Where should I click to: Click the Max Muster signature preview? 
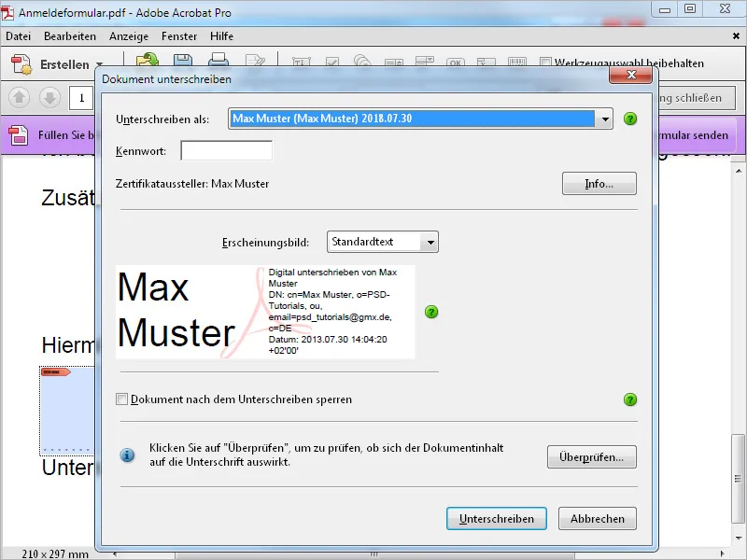(265, 312)
